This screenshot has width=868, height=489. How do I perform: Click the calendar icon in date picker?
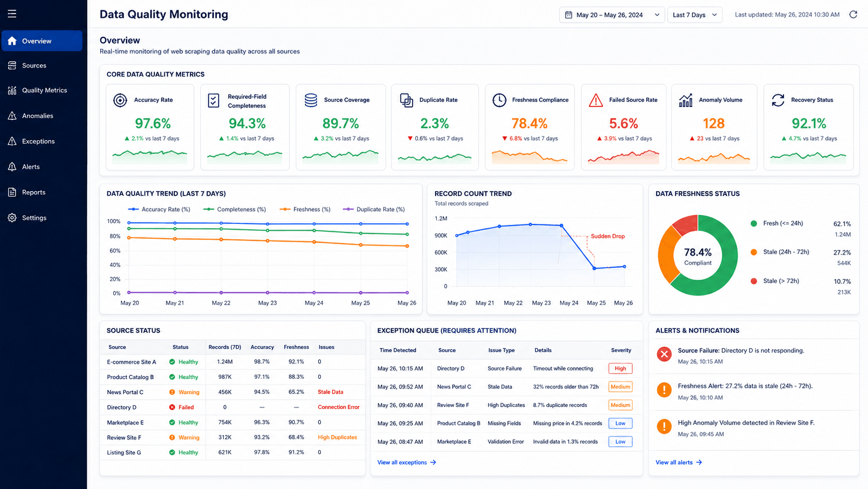click(568, 15)
